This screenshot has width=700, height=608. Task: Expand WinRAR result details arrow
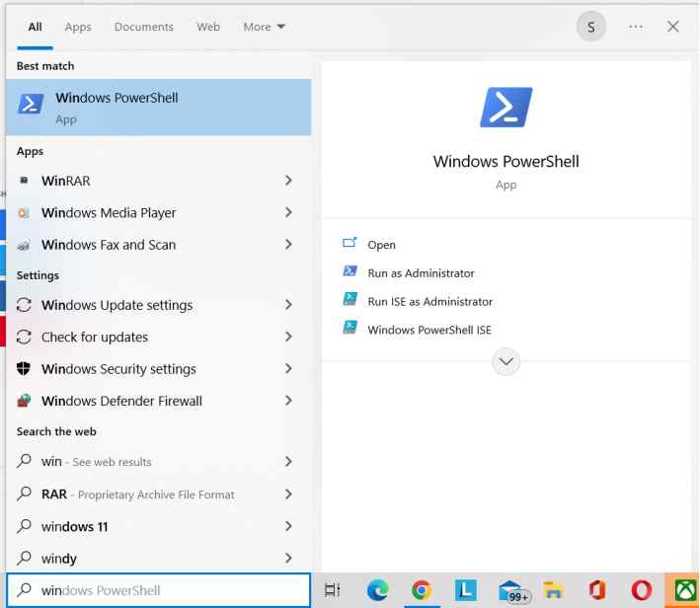tap(288, 181)
